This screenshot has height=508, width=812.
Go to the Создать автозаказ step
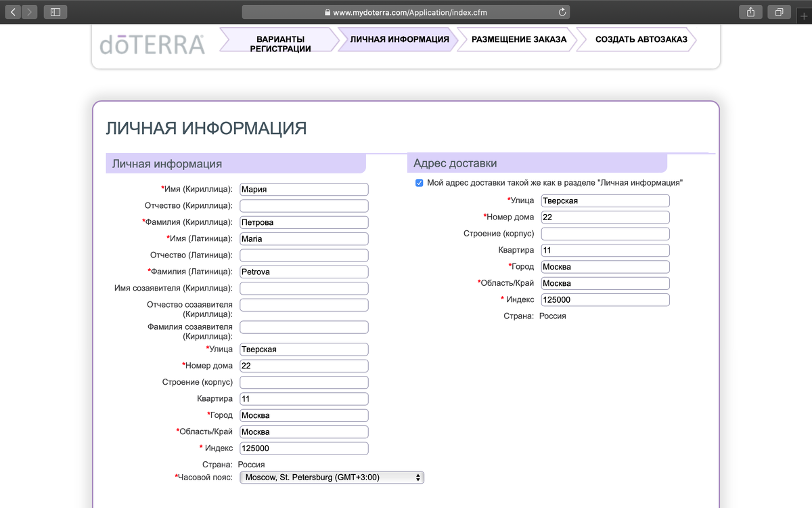point(641,39)
